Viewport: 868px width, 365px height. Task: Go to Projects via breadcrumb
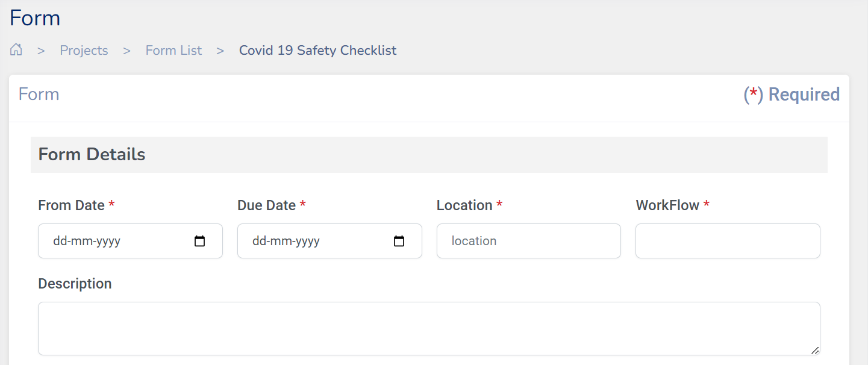click(x=84, y=51)
